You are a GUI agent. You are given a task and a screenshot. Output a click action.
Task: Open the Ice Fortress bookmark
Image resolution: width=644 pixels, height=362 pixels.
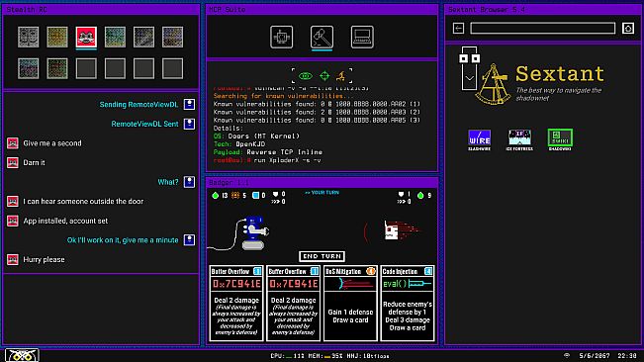click(x=519, y=139)
